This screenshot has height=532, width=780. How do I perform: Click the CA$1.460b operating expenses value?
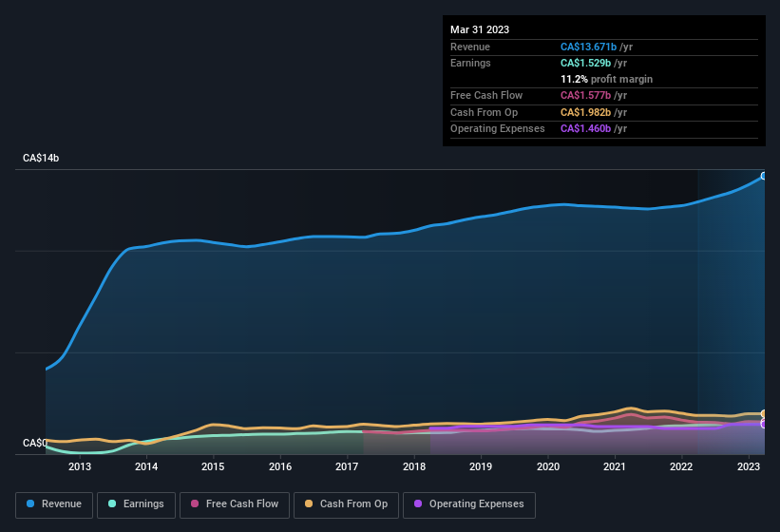585,129
